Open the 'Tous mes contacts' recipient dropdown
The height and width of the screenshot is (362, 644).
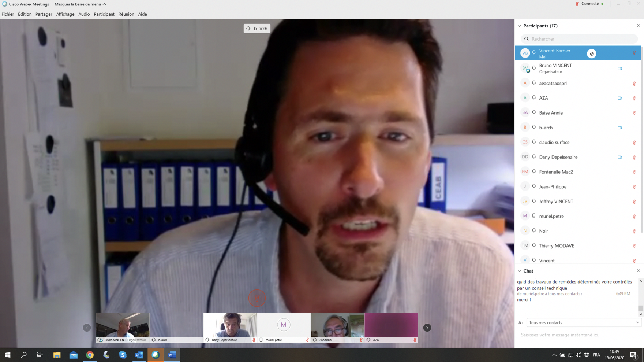click(584, 322)
